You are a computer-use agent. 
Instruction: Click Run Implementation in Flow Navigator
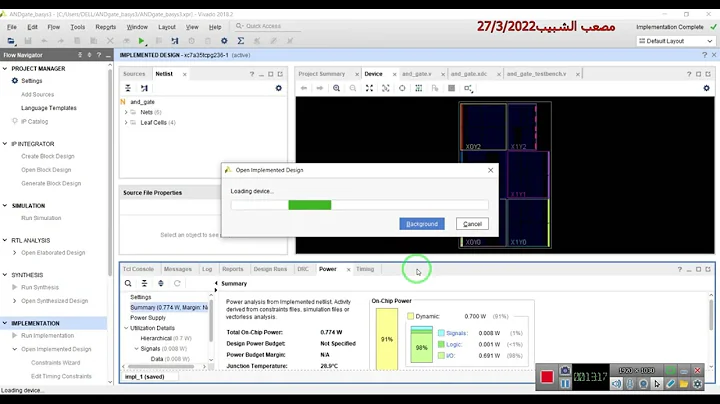pos(47,336)
